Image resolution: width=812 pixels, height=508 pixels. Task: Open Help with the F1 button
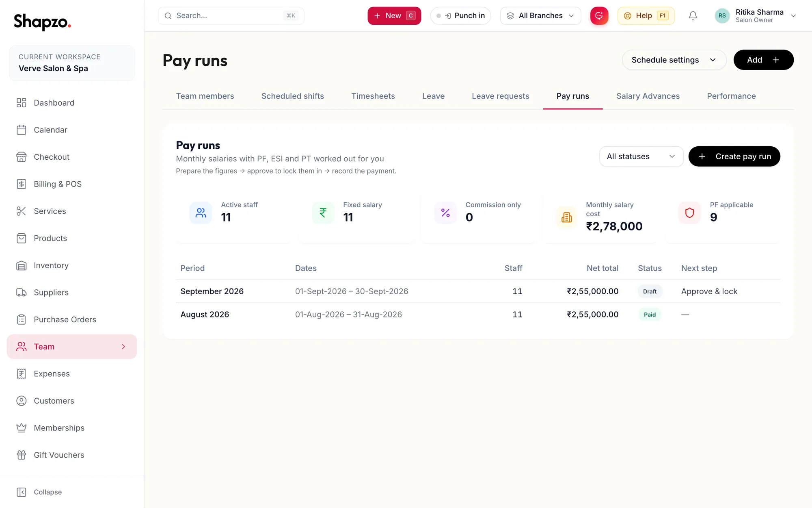tap(646, 16)
